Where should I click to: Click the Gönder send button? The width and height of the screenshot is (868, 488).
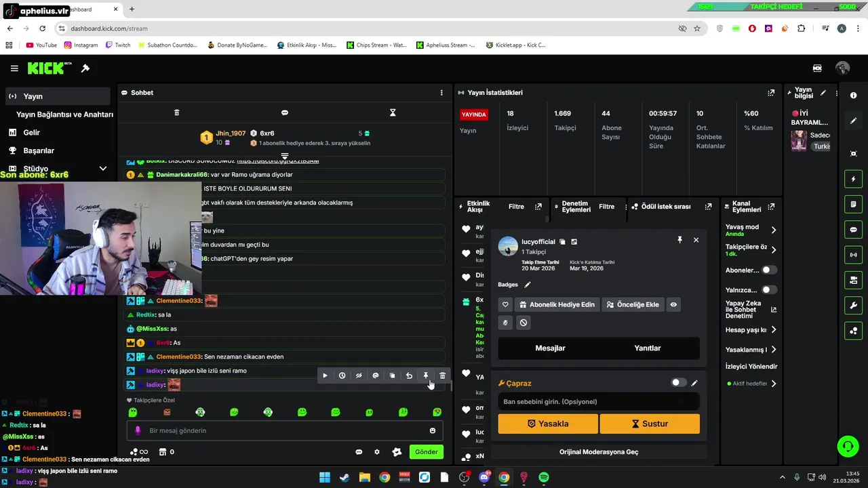(x=426, y=452)
